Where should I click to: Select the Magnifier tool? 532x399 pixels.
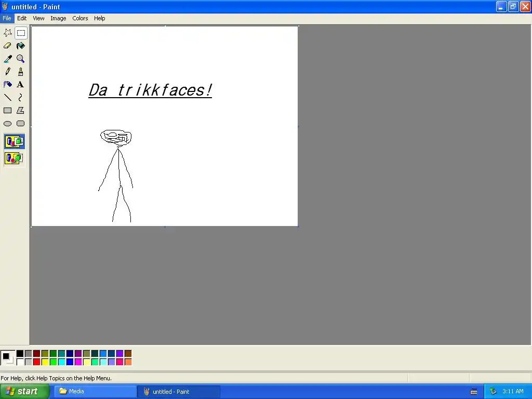[x=21, y=59]
